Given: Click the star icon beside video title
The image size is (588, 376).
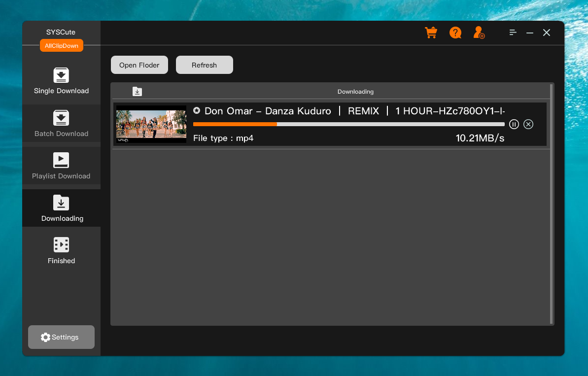Looking at the screenshot, I should click(197, 111).
